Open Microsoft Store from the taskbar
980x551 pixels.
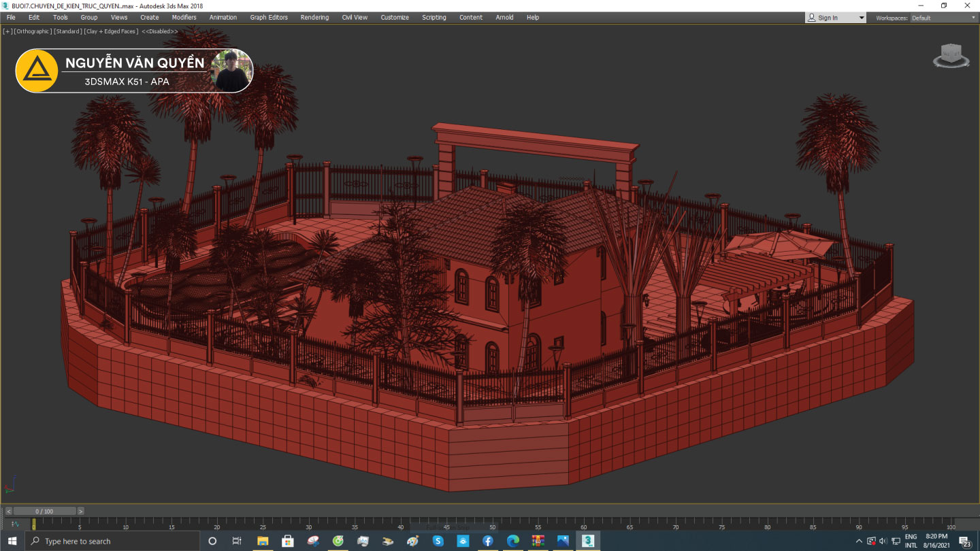coord(287,541)
